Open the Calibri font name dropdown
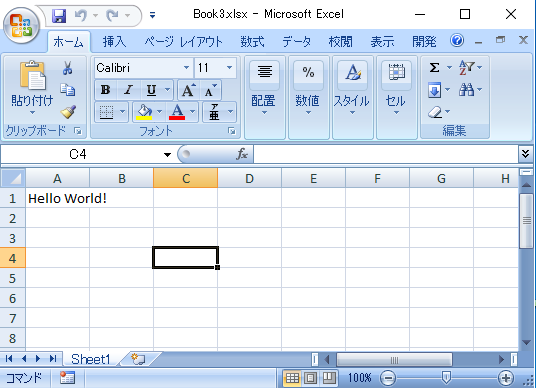 (x=186, y=67)
